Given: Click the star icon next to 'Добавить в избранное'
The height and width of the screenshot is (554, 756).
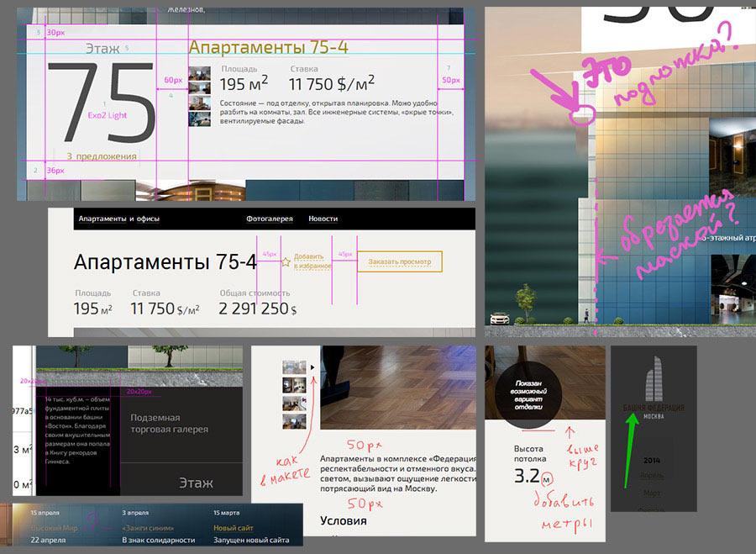Looking at the screenshot, I should [286, 262].
